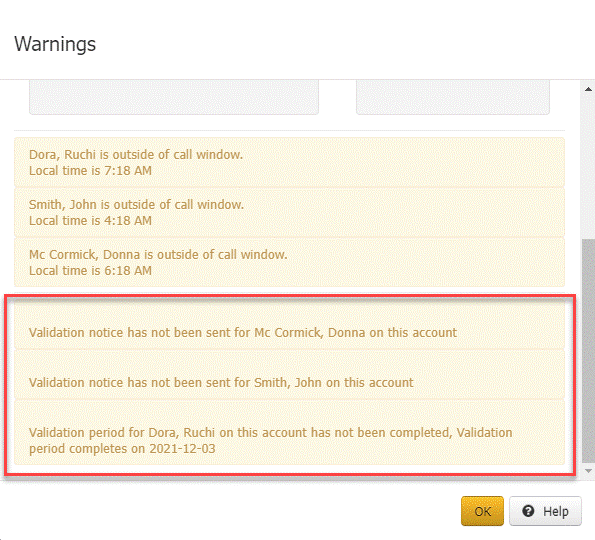
Task: Select the Dora, Ruchi call window warning
Action: (x=290, y=162)
